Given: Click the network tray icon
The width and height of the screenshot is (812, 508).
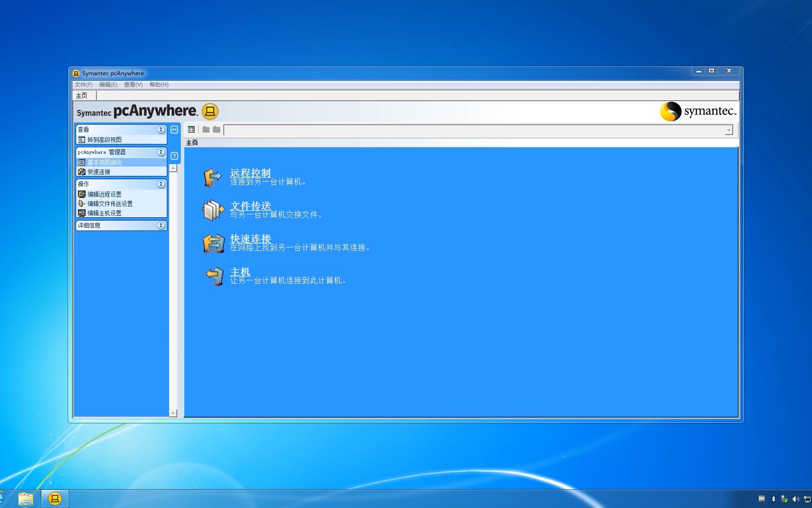Looking at the screenshot, I should pyautogui.click(x=807, y=499).
